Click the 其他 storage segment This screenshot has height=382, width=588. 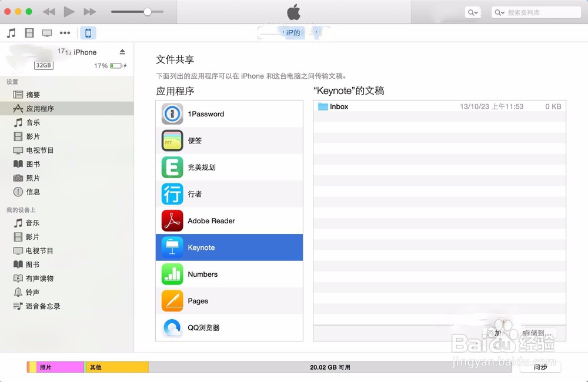[118, 367]
